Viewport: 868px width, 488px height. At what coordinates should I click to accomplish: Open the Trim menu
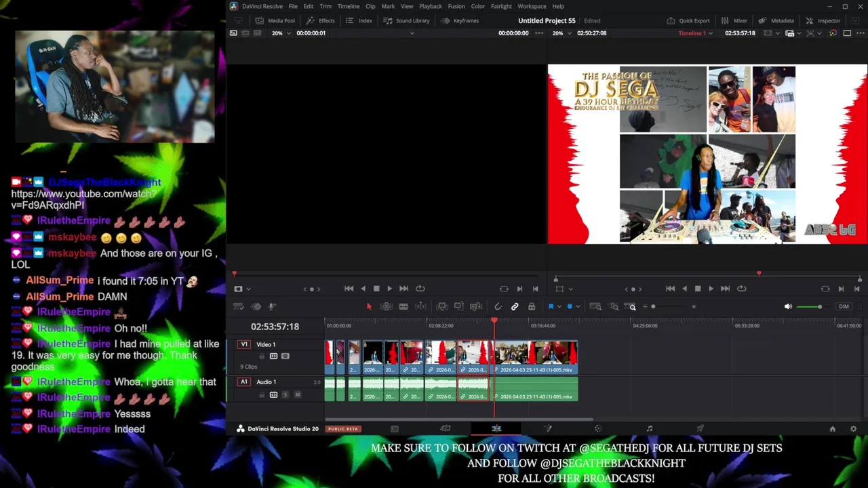coord(325,6)
